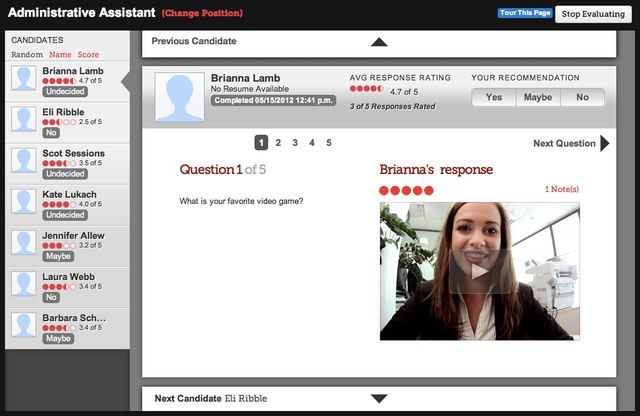
Task: Go to Next Question arrow
Action: [x=604, y=144]
